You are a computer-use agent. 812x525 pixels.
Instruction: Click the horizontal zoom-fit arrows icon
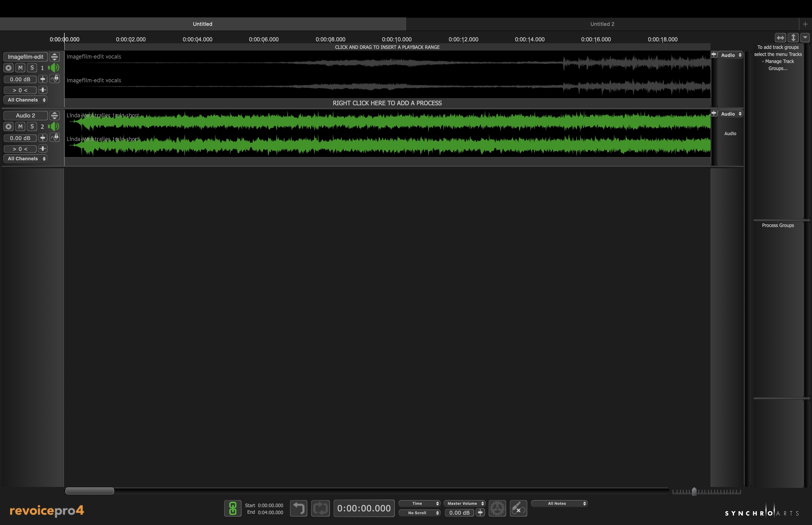780,38
